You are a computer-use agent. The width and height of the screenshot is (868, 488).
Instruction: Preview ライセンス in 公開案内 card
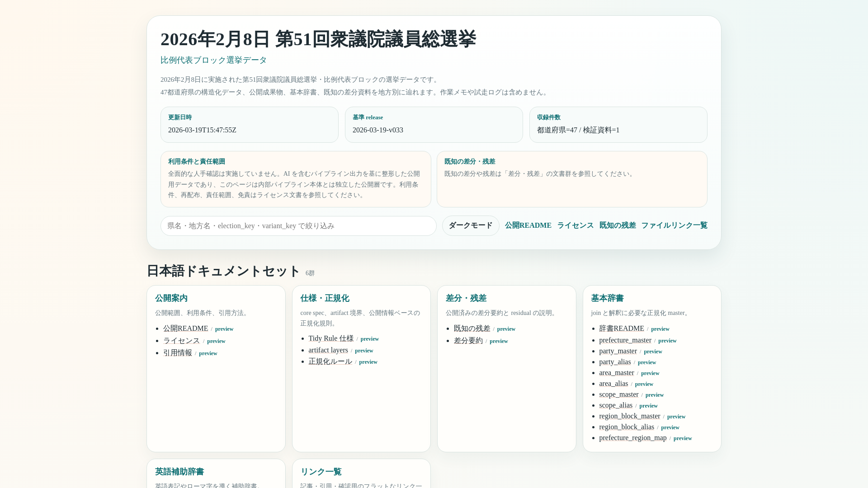point(216,341)
